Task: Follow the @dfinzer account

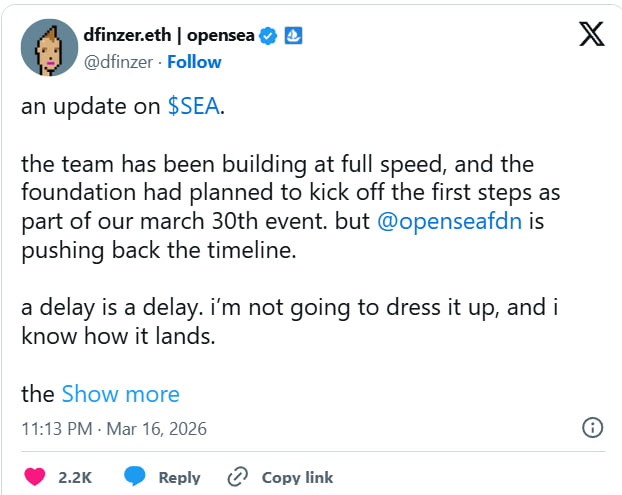Action: click(194, 62)
